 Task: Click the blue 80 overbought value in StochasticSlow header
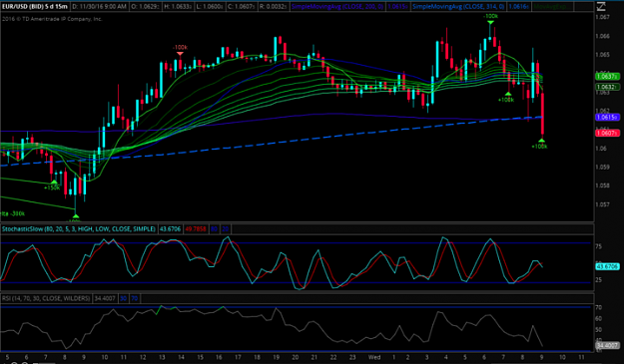pyautogui.click(x=214, y=229)
